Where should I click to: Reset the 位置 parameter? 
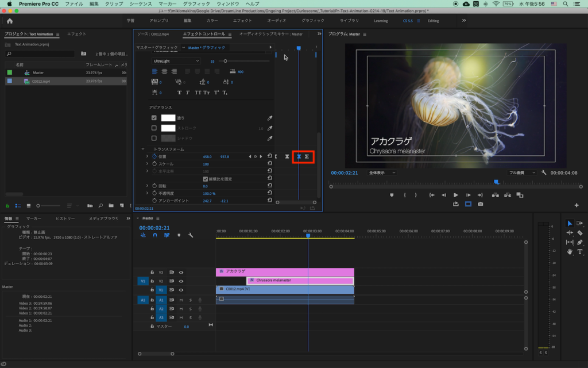(270, 156)
